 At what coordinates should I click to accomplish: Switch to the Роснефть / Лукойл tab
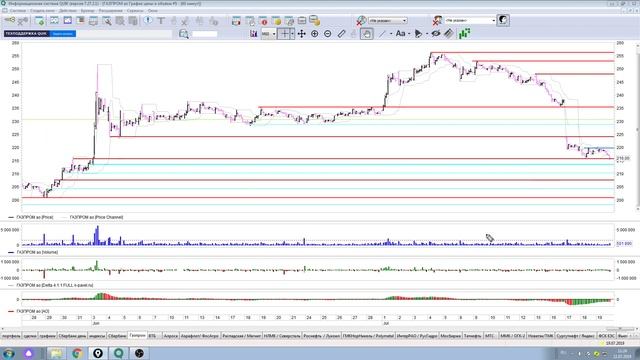coord(321,336)
